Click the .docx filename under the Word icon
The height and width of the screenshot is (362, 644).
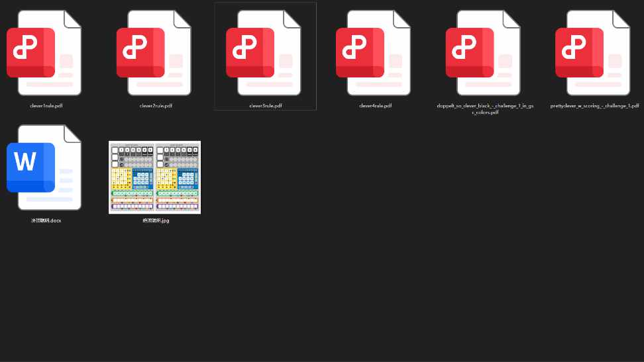tap(46, 220)
